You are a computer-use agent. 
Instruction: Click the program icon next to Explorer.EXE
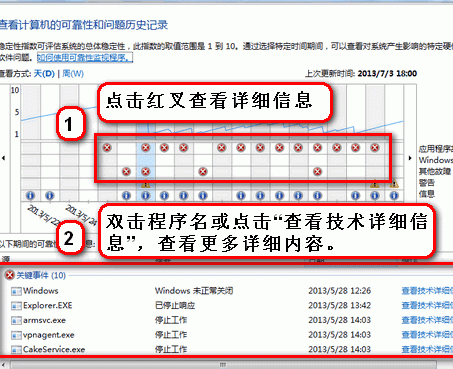pyautogui.click(x=16, y=306)
